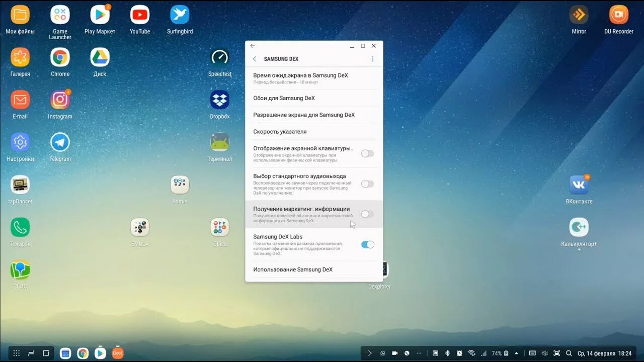
Task: Open Терминал app icon
Action: click(220, 143)
